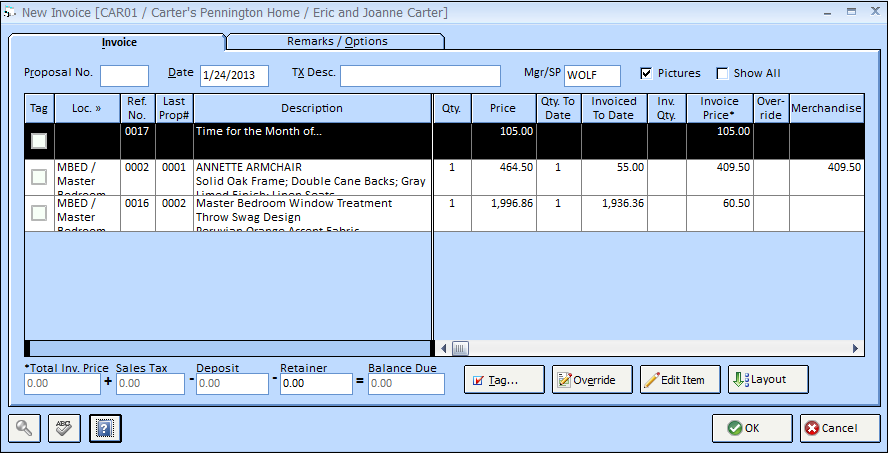888x453 pixels.
Task: Click the Last Prop# column header
Action: (x=174, y=108)
